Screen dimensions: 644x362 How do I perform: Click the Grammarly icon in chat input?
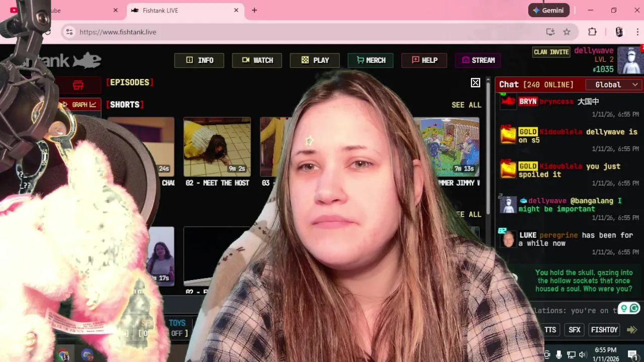point(634,308)
